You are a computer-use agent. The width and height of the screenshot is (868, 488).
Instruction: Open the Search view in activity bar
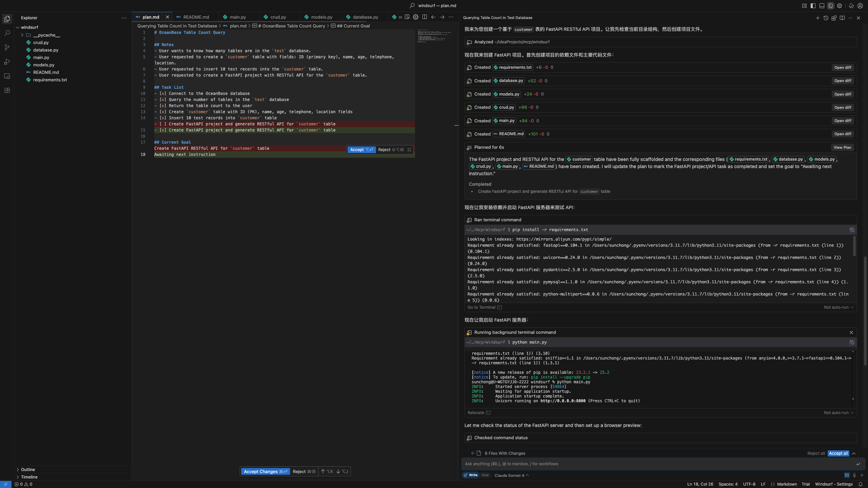7,33
